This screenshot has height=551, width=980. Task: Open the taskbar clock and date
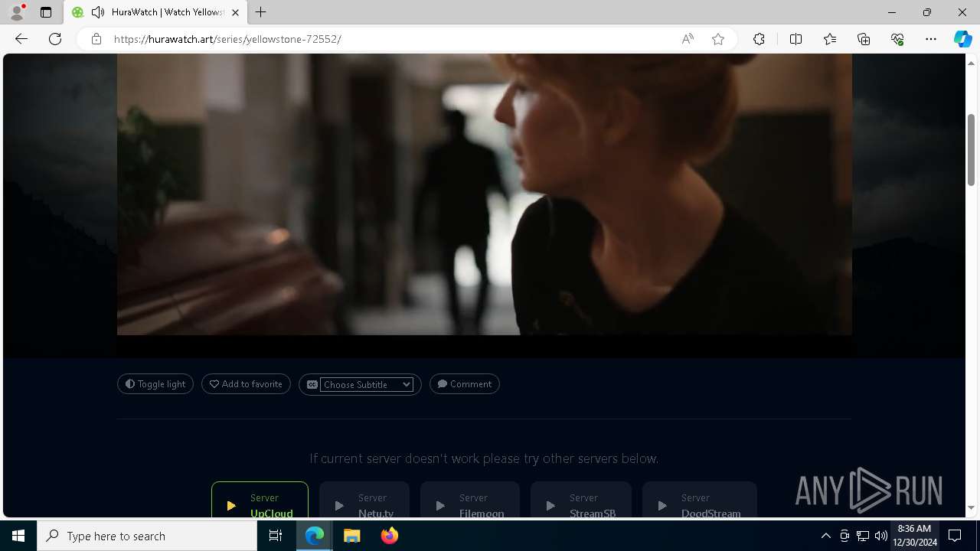tap(915, 536)
